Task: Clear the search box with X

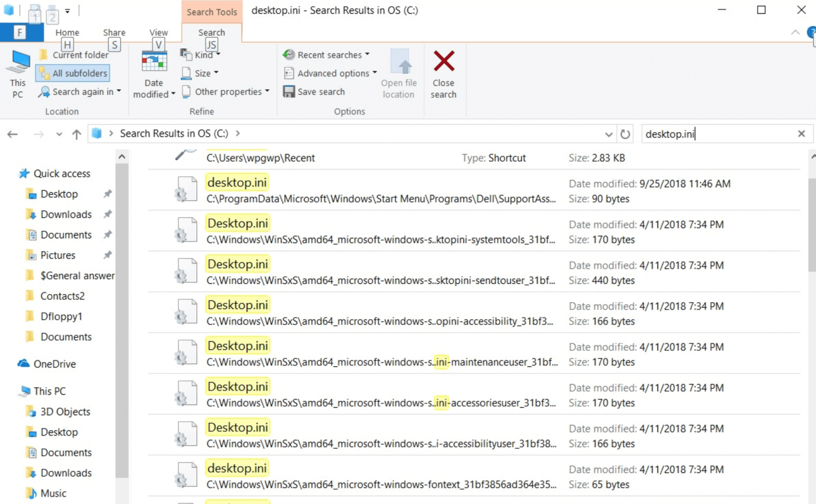Action: 801,134
